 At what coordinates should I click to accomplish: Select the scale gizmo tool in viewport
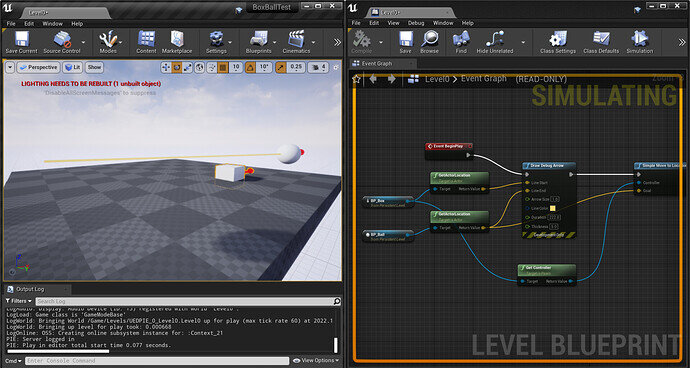tap(188, 67)
